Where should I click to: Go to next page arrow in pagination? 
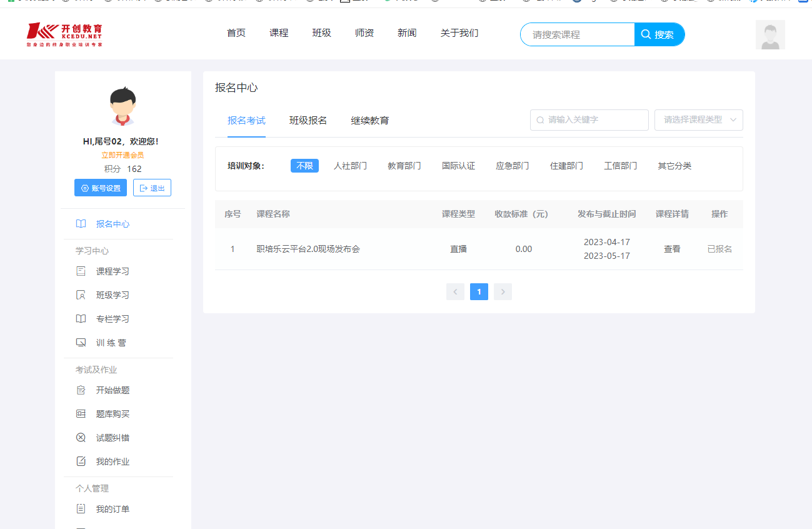[x=503, y=291]
